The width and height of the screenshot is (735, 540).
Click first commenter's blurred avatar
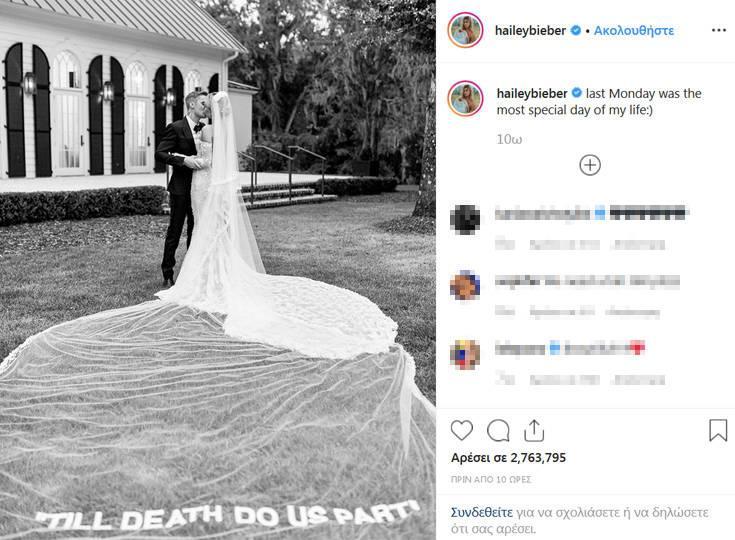pos(465,219)
